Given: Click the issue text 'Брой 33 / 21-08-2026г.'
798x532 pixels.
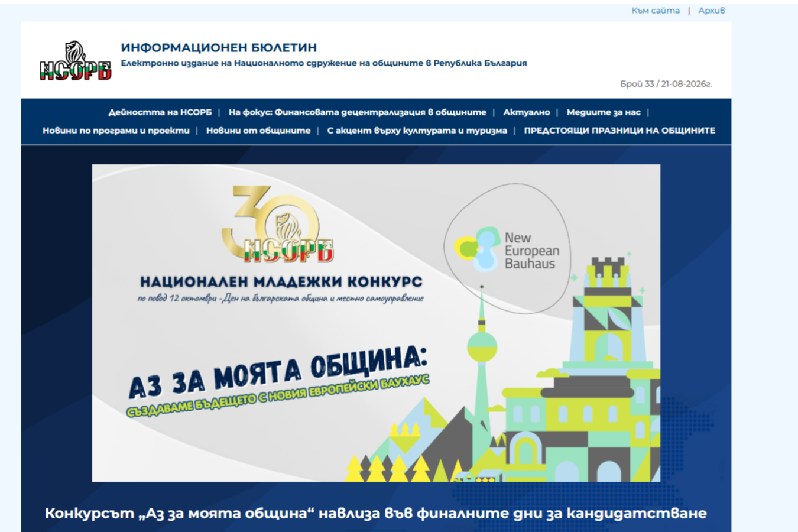Looking at the screenshot, I should click(666, 84).
